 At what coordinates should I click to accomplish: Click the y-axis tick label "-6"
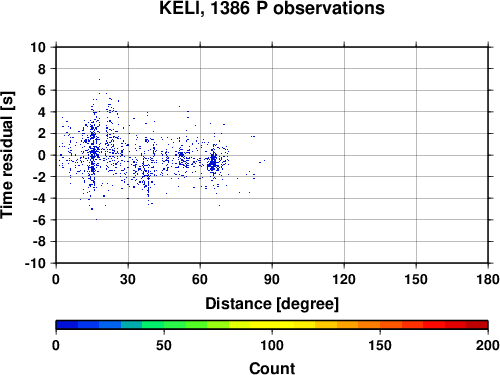coord(39,220)
